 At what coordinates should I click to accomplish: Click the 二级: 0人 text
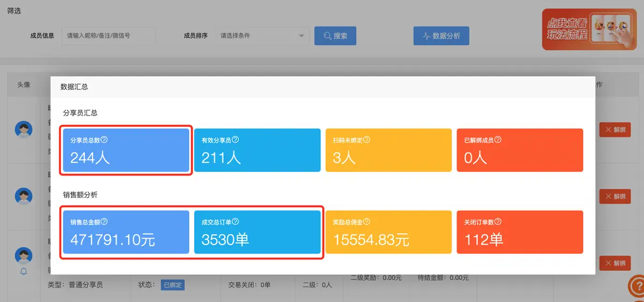318,285
